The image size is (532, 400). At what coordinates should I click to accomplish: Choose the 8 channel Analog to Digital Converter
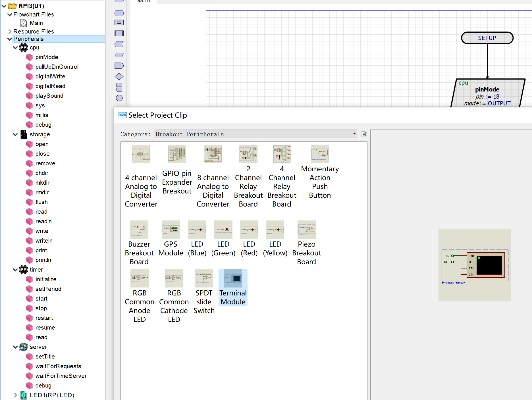(x=213, y=176)
